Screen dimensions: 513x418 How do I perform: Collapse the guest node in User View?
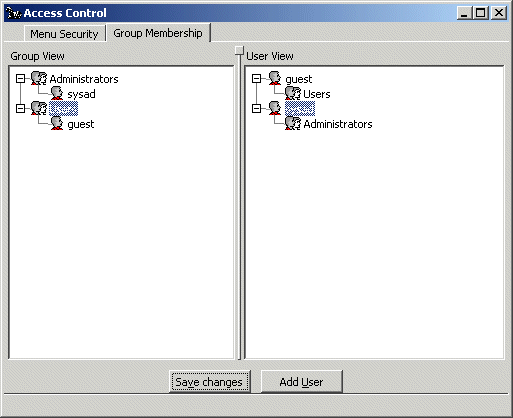[256, 79]
